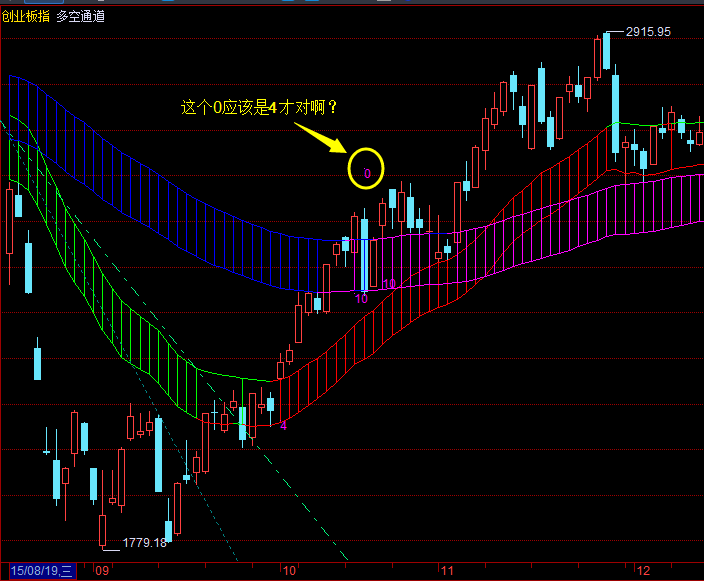Jump to the 11 month marker
This screenshot has width=704, height=581.
[447, 571]
